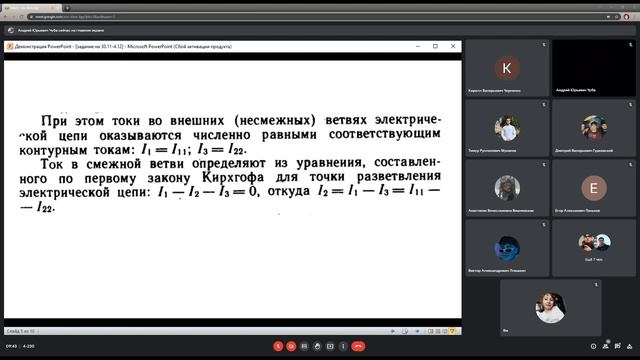Leave the call with red hang-up button
The height and width of the screenshot is (360, 640).
click(x=358, y=346)
